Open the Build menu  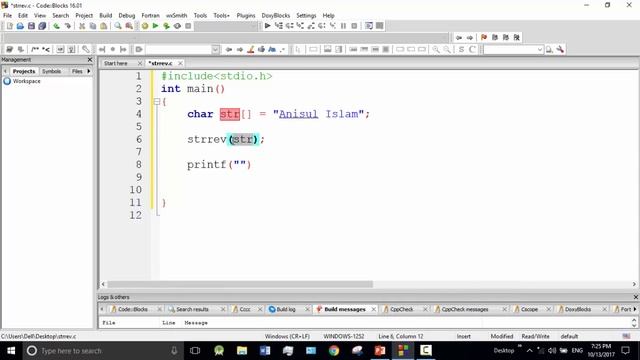(x=106, y=16)
